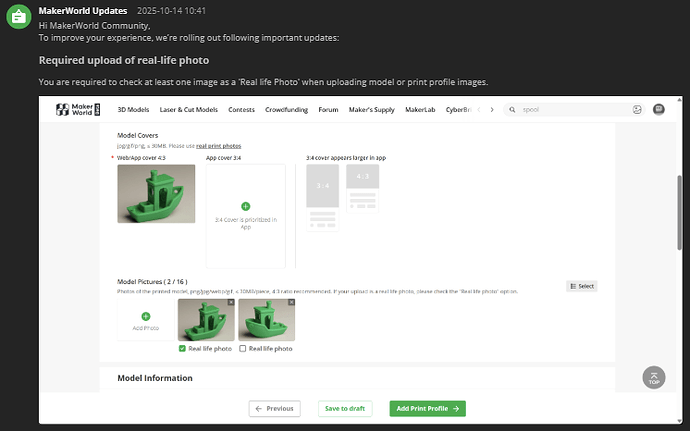Click the 4:3 cover layout preview

tap(363, 189)
